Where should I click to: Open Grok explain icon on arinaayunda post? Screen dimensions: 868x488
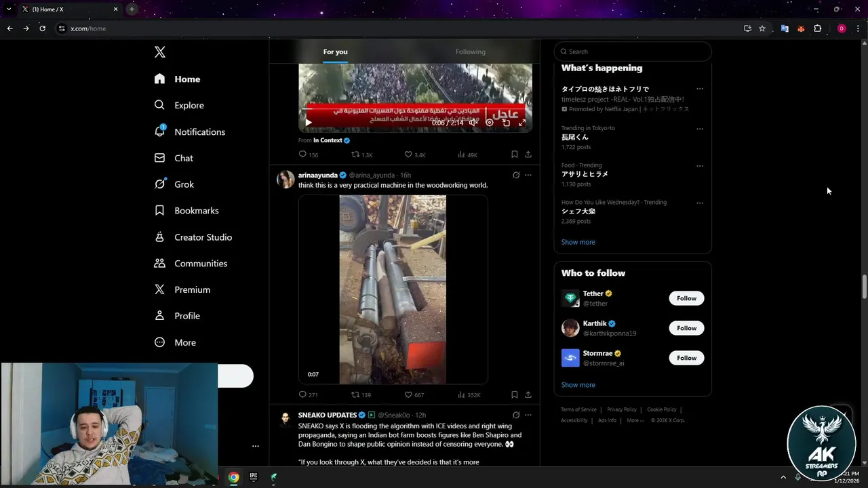(x=516, y=175)
